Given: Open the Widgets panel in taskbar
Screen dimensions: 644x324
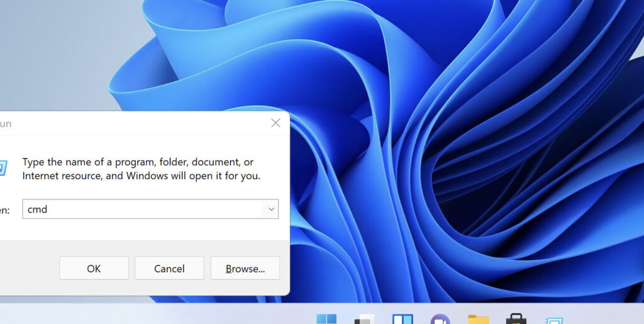Looking at the screenshot, I should (x=402, y=319).
